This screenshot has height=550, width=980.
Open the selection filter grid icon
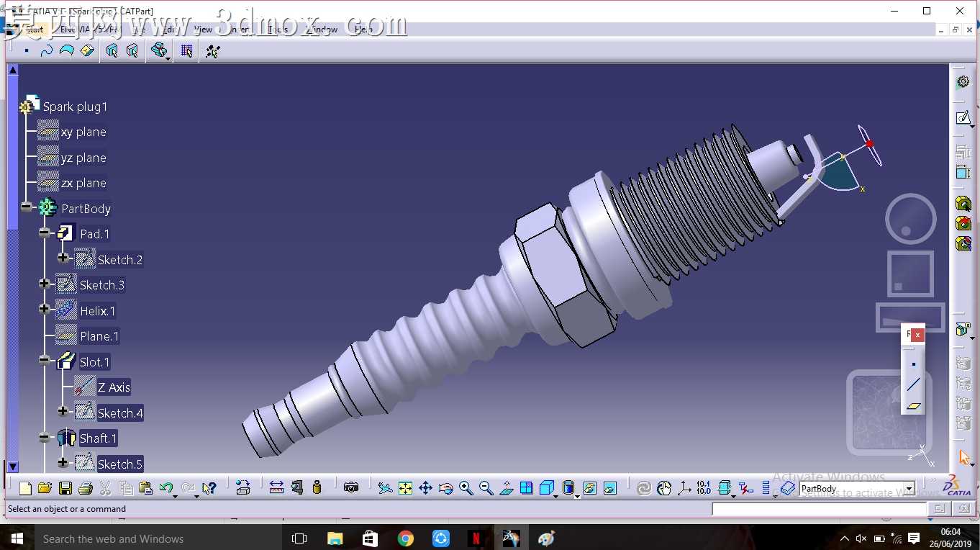pos(187,51)
